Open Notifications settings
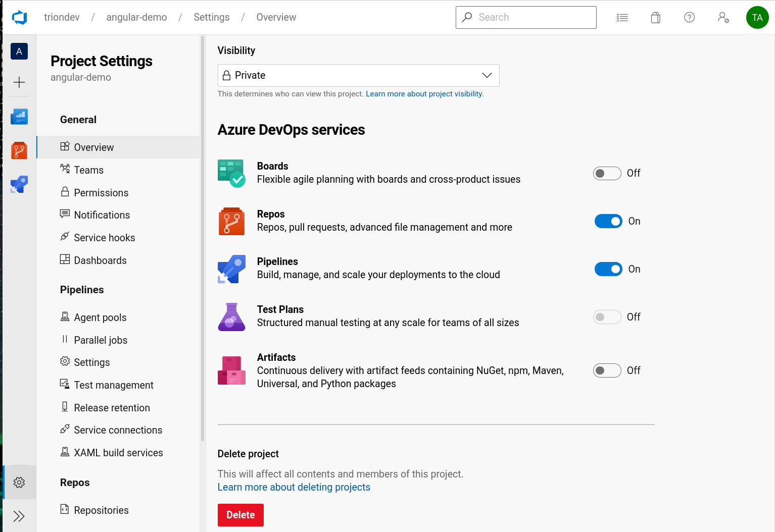 pyautogui.click(x=119, y=215)
